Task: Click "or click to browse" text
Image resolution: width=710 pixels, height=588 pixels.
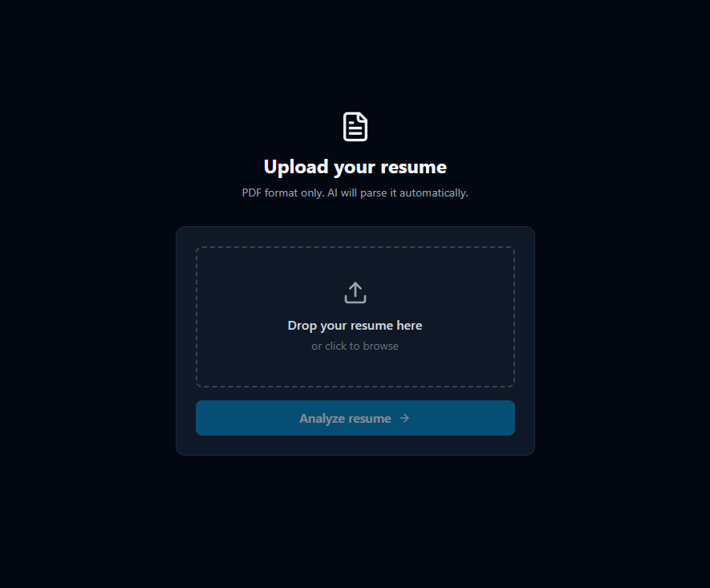Action: click(x=355, y=347)
